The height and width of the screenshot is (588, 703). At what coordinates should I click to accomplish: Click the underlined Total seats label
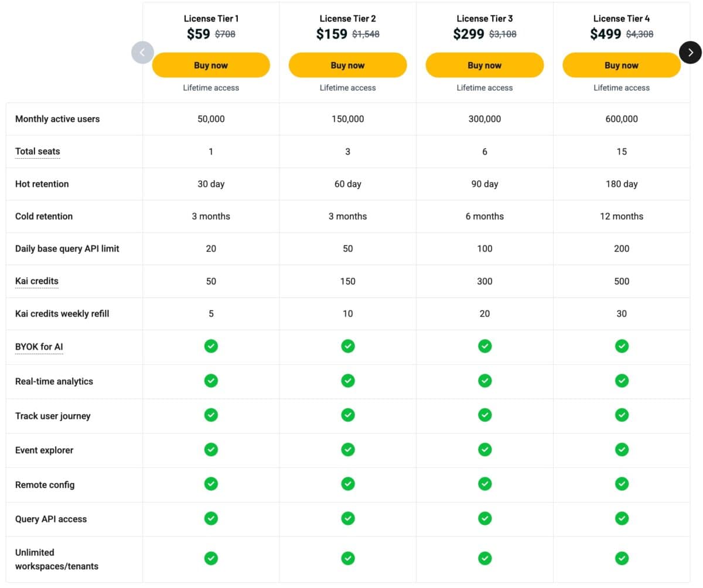coord(37,151)
